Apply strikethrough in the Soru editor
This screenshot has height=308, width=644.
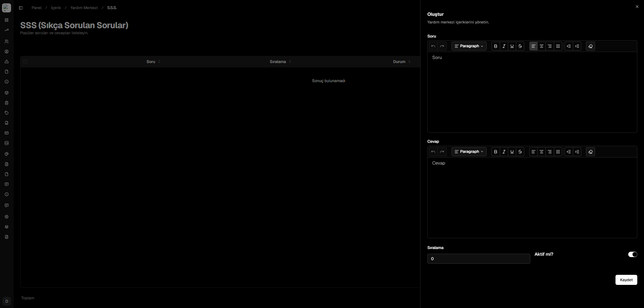click(x=520, y=46)
